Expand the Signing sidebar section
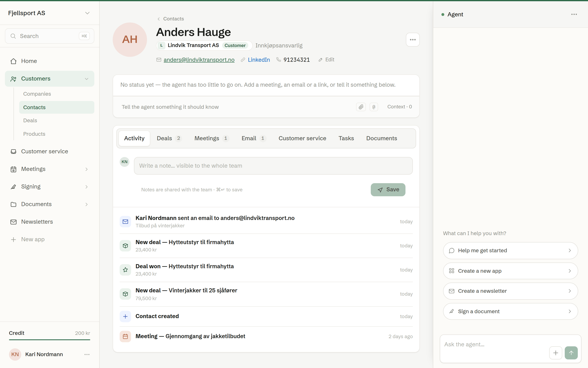The image size is (588, 368). point(87,187)
